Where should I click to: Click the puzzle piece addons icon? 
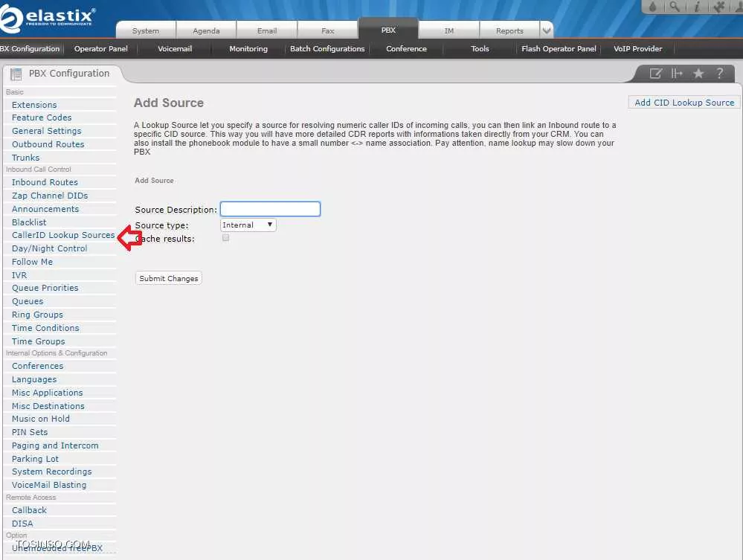(x=718, y=7)
